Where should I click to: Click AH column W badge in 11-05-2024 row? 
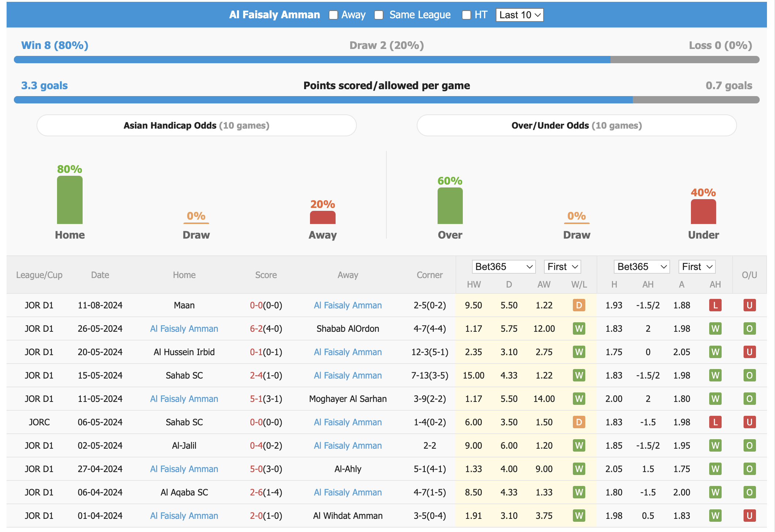pyautogui.click(x=715, y=399)
